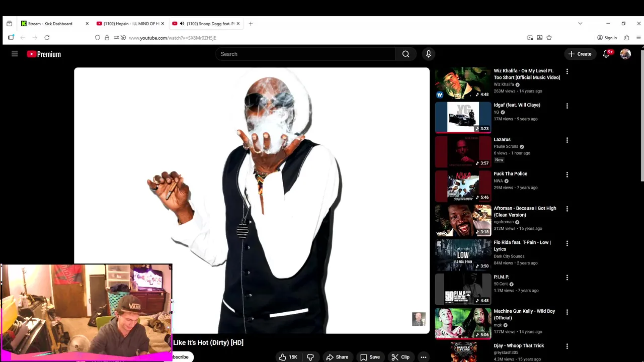The height and width of the screenshot is (362, 644).
Task: Open options for Machine Gun Kelly video
Action: pos(567,312)
